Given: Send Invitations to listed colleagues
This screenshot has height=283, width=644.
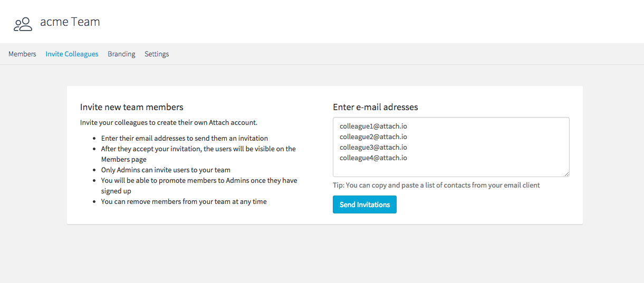Looking at the screenshot, I should click(364, 204).
